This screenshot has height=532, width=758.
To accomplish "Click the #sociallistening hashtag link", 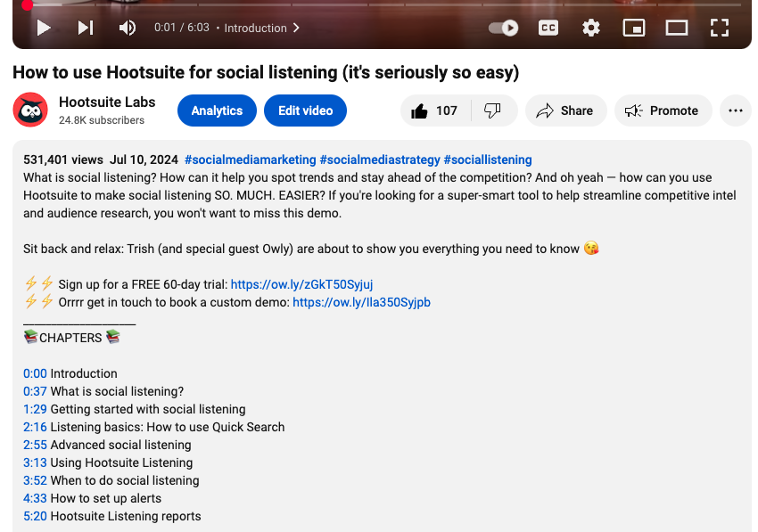I will tap(487, 160).
